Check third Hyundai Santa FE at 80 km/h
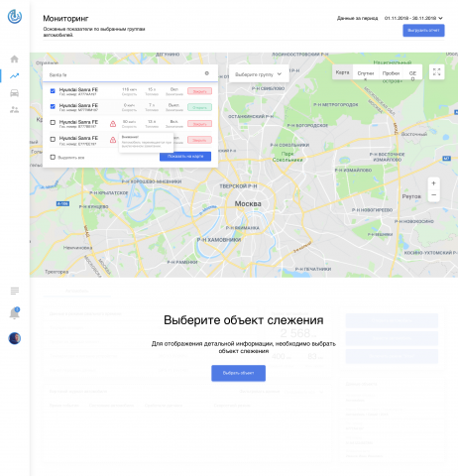The image size is (458, 476). click(x=53, y=123)
